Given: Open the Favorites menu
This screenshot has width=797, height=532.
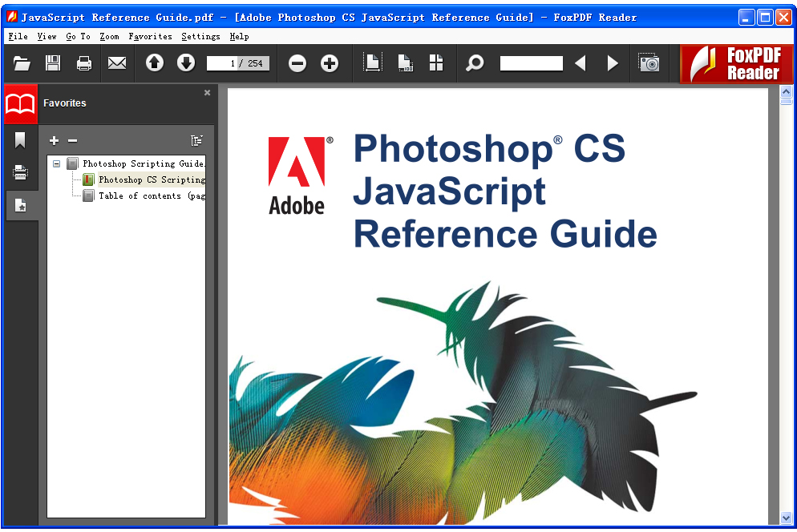Looking at the screenshot, I should [x=151, y=37].
